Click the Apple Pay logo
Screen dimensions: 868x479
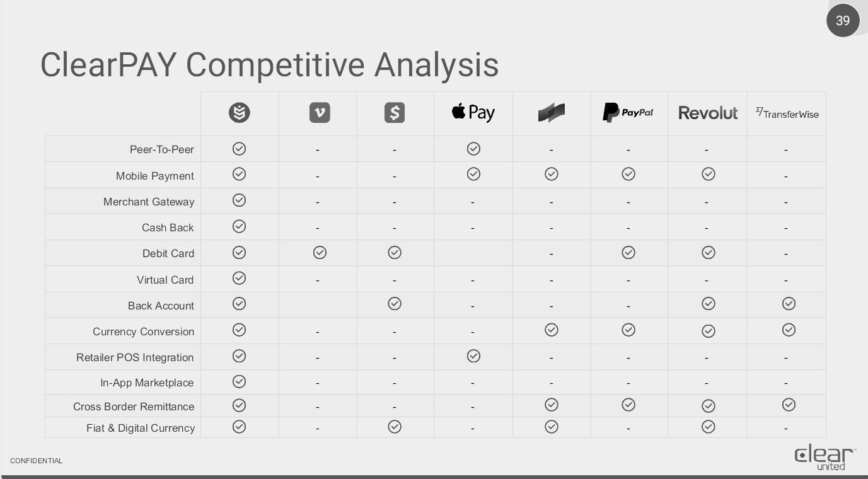(473, 113)
